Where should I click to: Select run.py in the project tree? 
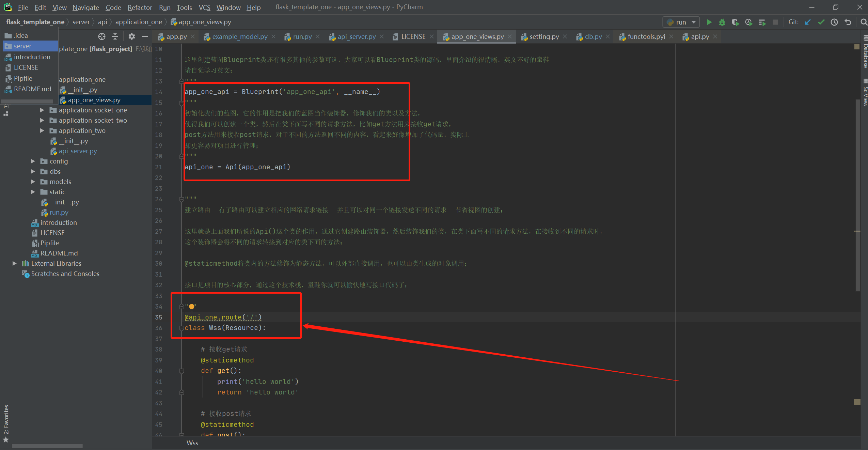coord(59,212)
